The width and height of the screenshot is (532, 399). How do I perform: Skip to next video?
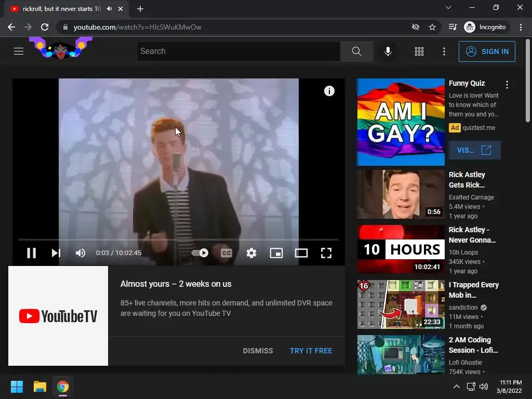pyautogui.click(x=56, y=253)
